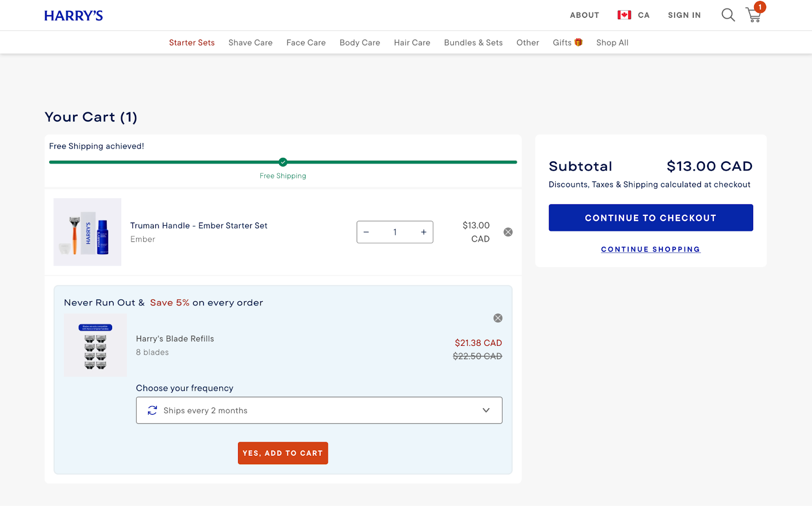Image resolution: width=812 pixels, height=506 pixels.
Task: Dismiss the Blade Refills offer
Action: click(x=498, y=318)
